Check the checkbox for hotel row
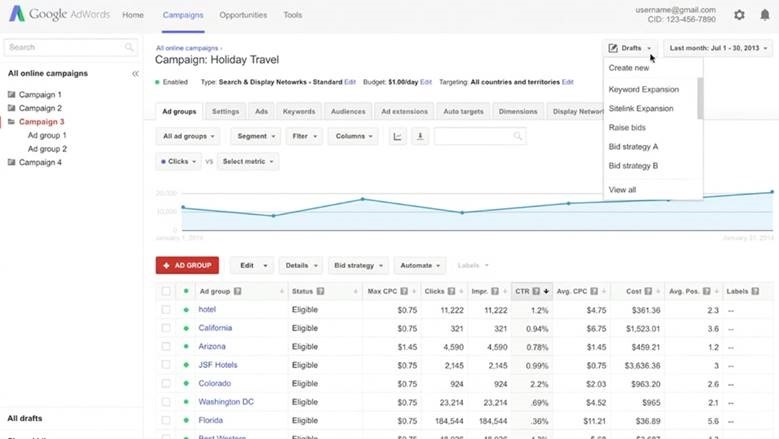Image resolution: width=779 pixels, height=439 pixels. pos(166,310)
